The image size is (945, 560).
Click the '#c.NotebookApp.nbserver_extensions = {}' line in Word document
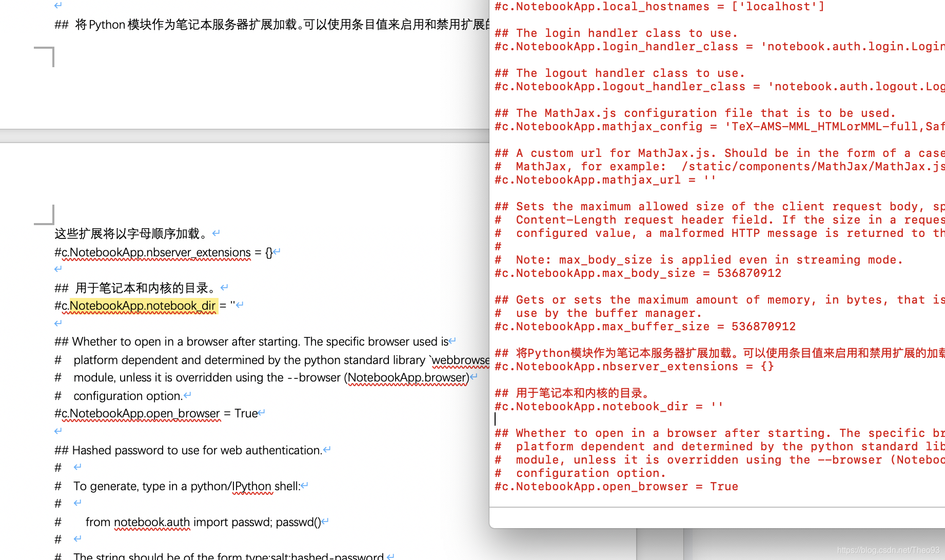(164, 252)
